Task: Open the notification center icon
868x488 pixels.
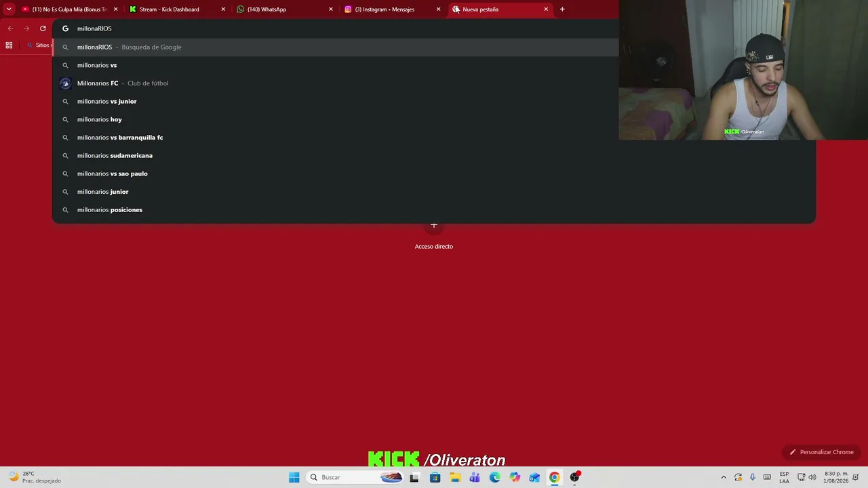Action: coord(856,477)
